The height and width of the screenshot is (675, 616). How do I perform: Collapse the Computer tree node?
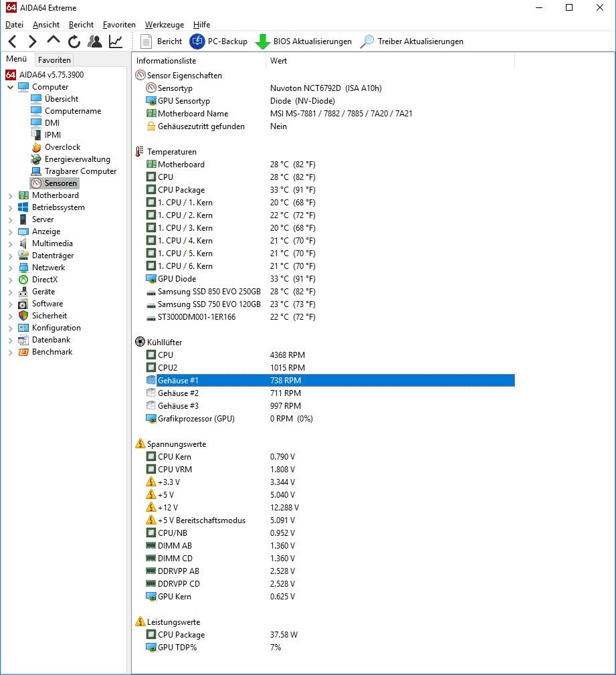click(10, 87)
